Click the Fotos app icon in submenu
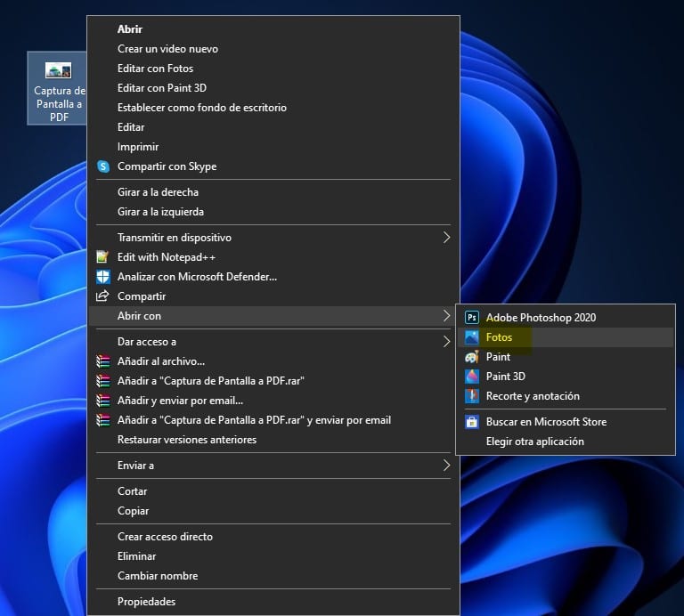Viewport: 684px width, 616px height. coord(471,337)
